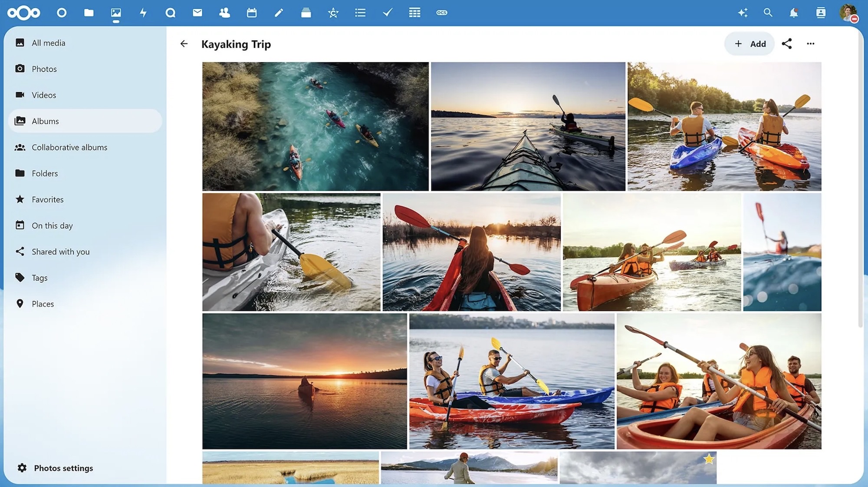Click the Add button to upload
The image size is (868, 487).
[x=750, y=43]
